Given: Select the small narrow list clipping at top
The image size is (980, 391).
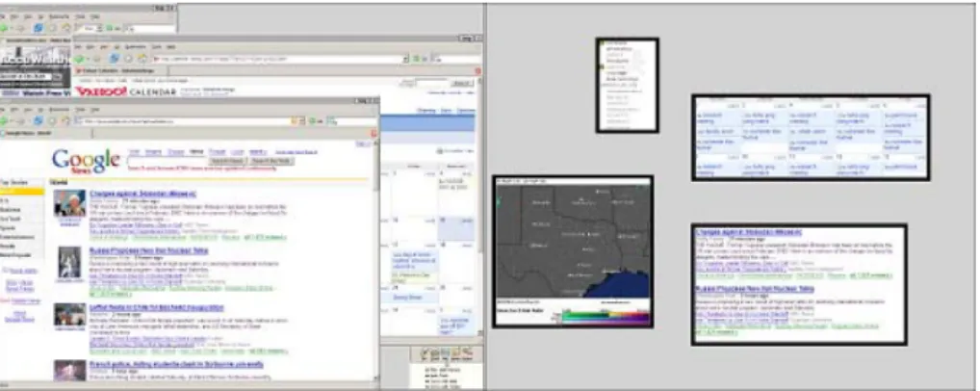Looking at the screenshot, I should 628,85.
